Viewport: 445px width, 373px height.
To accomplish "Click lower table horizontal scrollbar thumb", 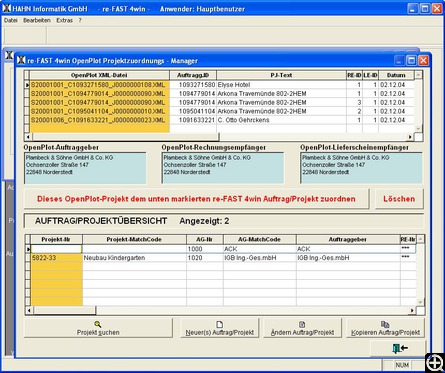I will click(64, 311).
